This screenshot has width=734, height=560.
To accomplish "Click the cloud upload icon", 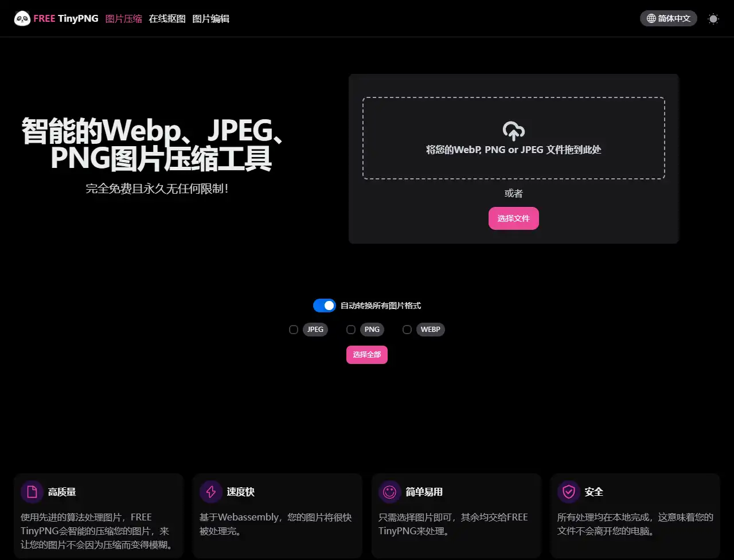I will (x=513, y=131).
